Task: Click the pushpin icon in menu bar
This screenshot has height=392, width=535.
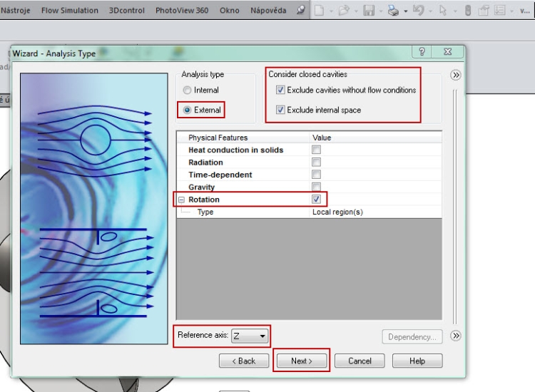Action: 300,10
